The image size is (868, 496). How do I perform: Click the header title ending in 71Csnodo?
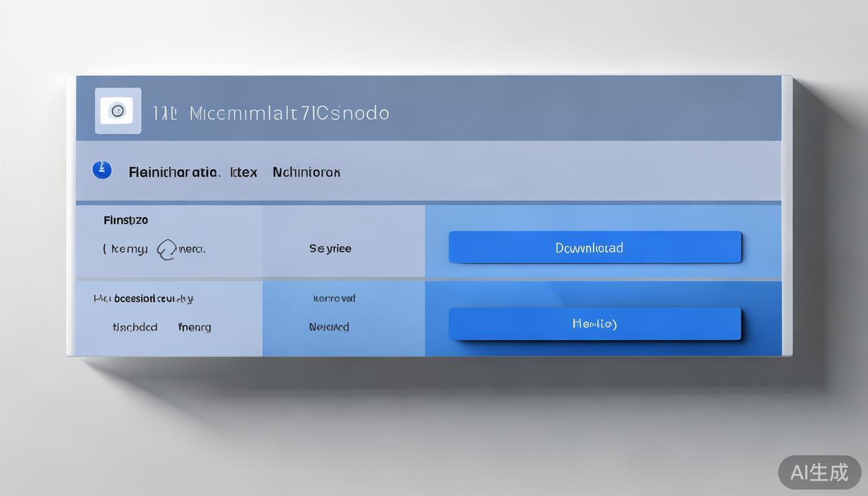(289, 113)
